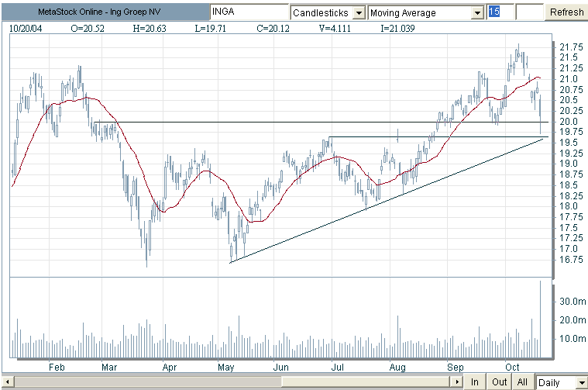The height and width of the screenshot is (390, 588).
Task: Click the Refresh button
Action: click(566, 12)
